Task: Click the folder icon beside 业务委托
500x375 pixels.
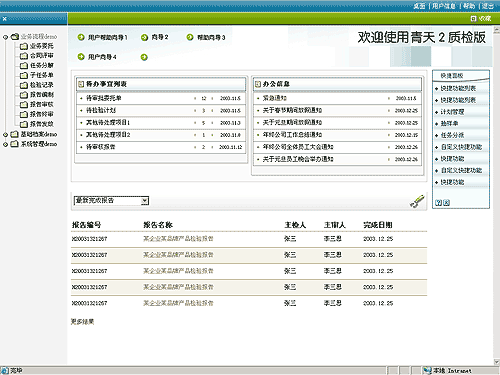Action: pos(24,46)
